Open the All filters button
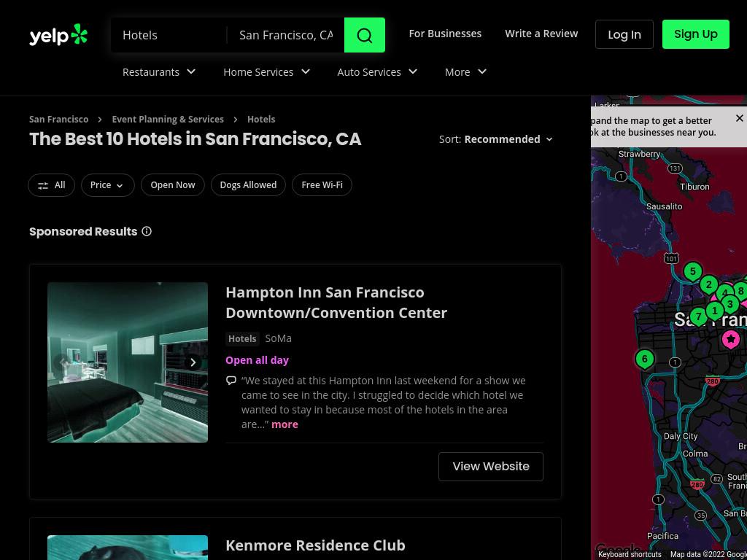This screenshot has height=560, width=747. 52,185
